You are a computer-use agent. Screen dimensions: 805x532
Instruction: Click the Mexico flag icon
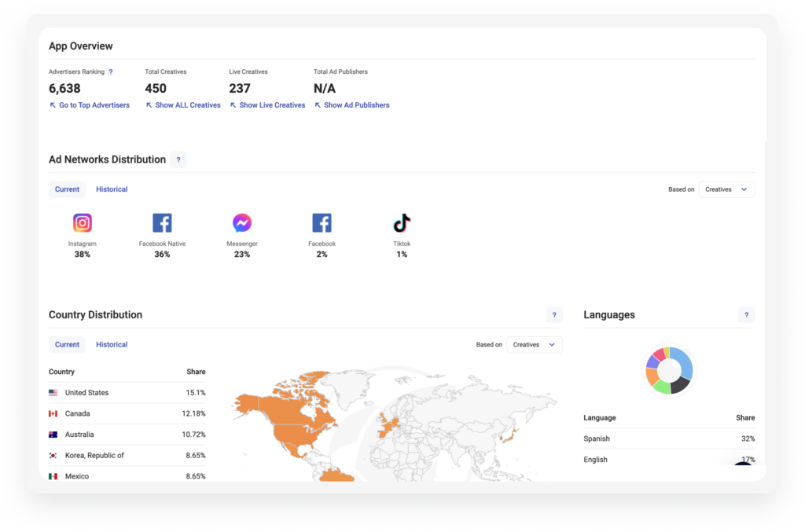pos(53,476)
